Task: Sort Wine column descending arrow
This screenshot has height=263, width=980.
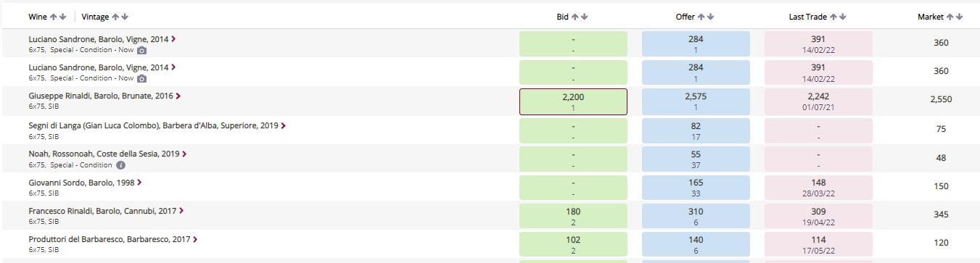Action: click(x=62, y=17)
